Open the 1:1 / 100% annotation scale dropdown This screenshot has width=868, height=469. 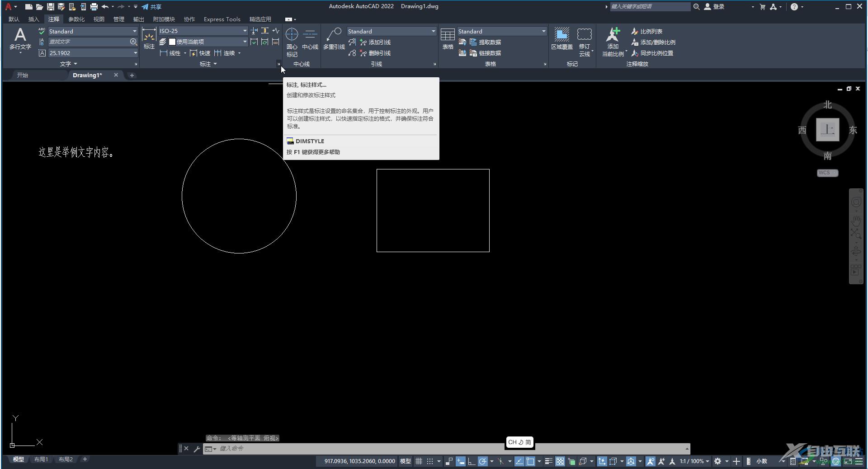[694, 461]
